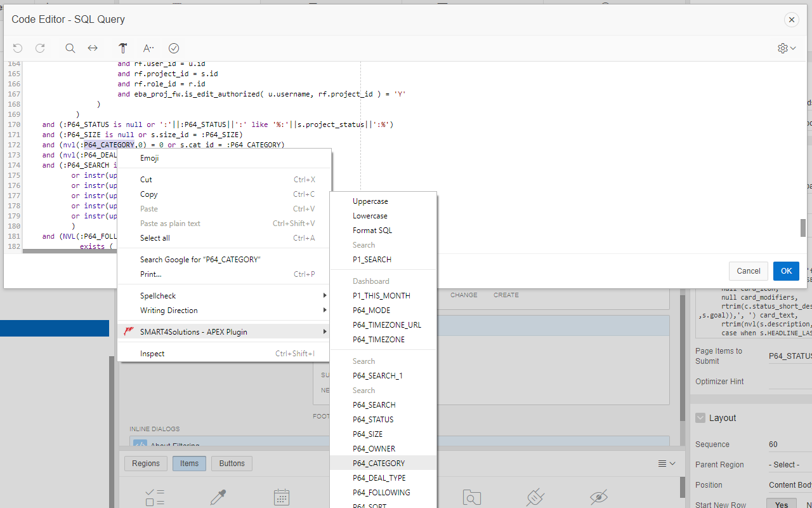Confirm code with OK button
The width and height of the screenshot is (812, 508).
pos(786,271)
